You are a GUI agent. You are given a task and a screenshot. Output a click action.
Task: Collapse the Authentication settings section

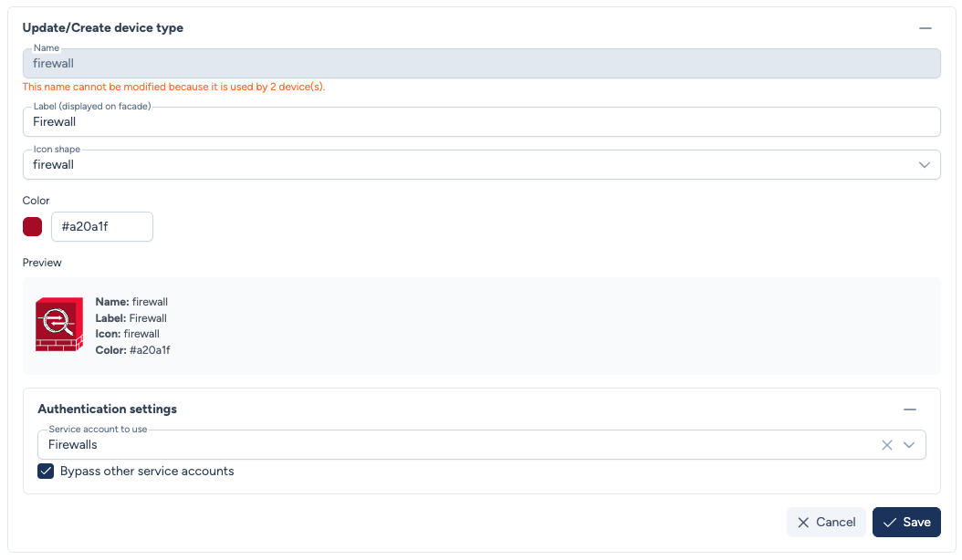[x=910, y=410]
